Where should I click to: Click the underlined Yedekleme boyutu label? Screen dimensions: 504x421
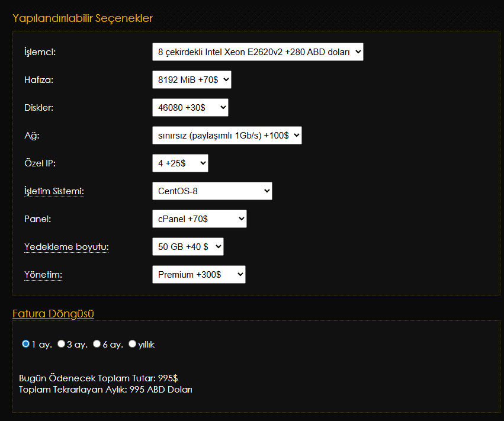pos(66,247)
